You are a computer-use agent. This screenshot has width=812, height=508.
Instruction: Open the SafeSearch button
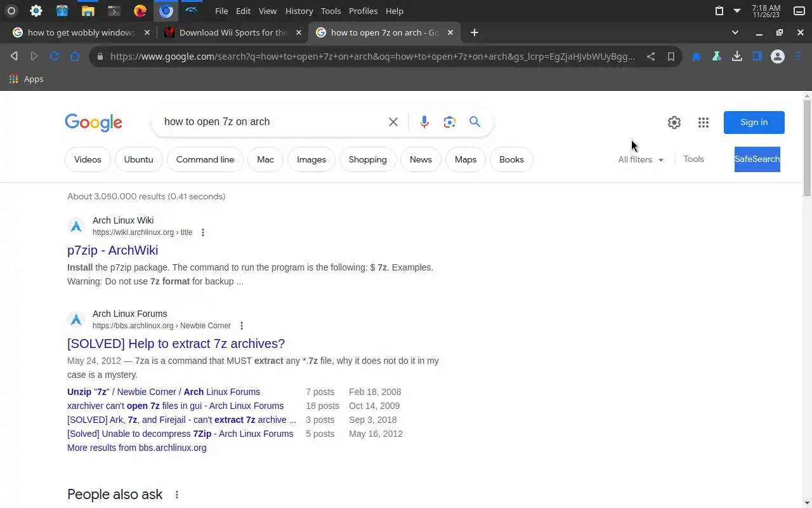click(x=757, y=159)
